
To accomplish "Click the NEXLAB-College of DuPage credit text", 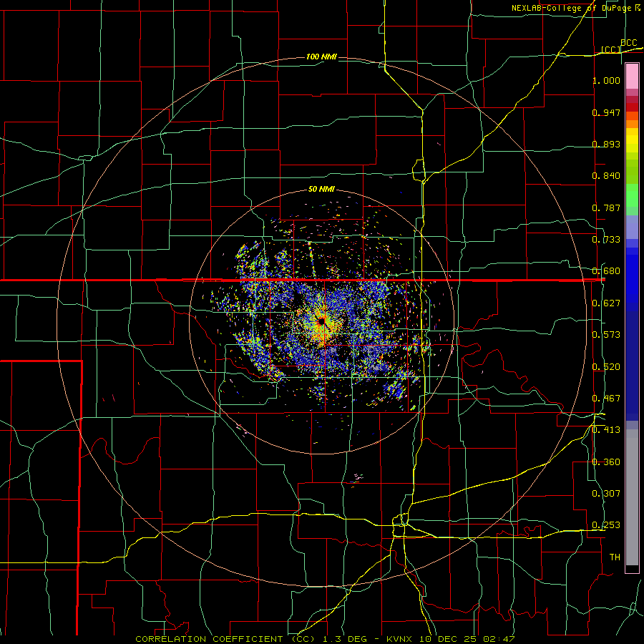I will pyautogui.click(x=572, y=8).
